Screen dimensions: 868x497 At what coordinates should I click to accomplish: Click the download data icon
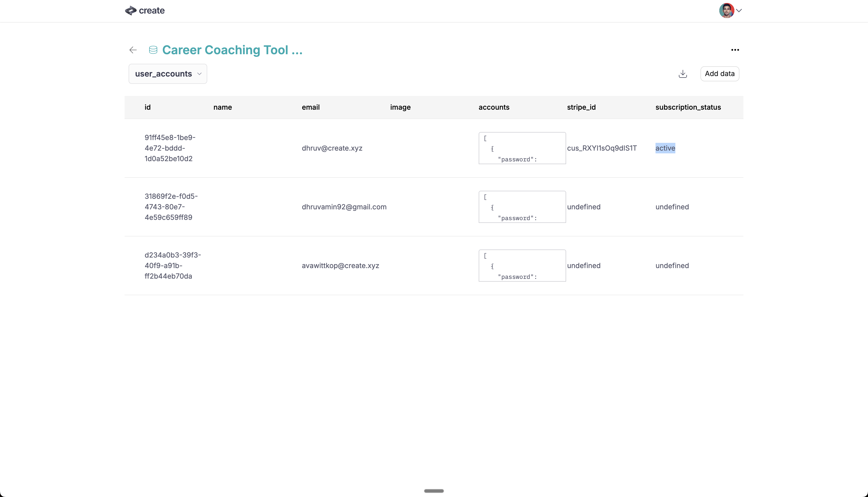pos(683,74)
